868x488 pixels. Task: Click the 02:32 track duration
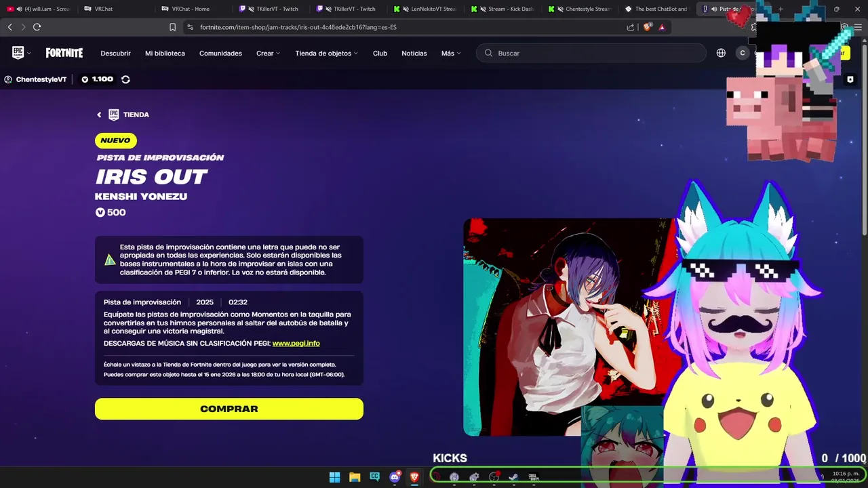(x=237, y=302)
